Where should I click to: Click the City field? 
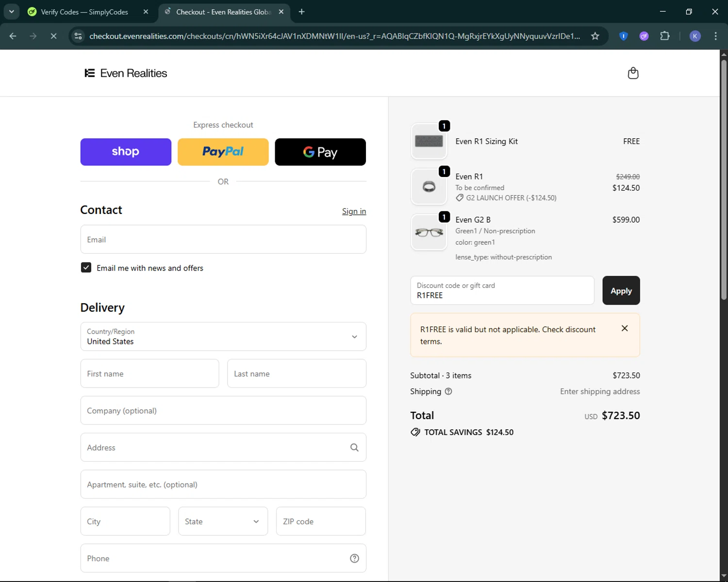[125, 521]
